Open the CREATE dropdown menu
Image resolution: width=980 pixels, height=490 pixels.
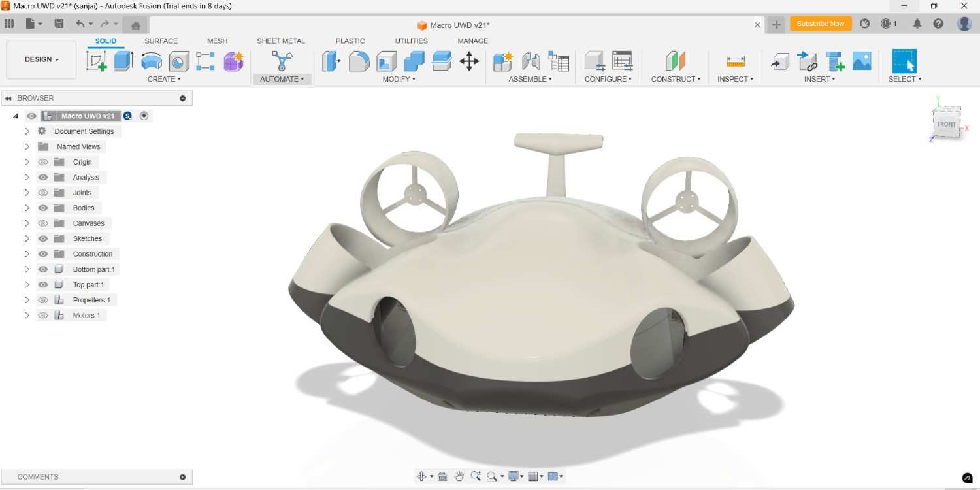164,79
